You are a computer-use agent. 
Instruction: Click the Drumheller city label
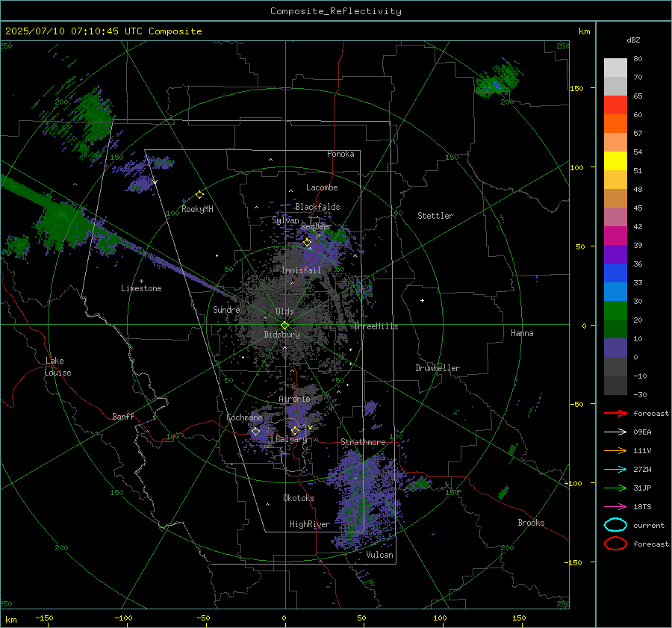[438, 368]
